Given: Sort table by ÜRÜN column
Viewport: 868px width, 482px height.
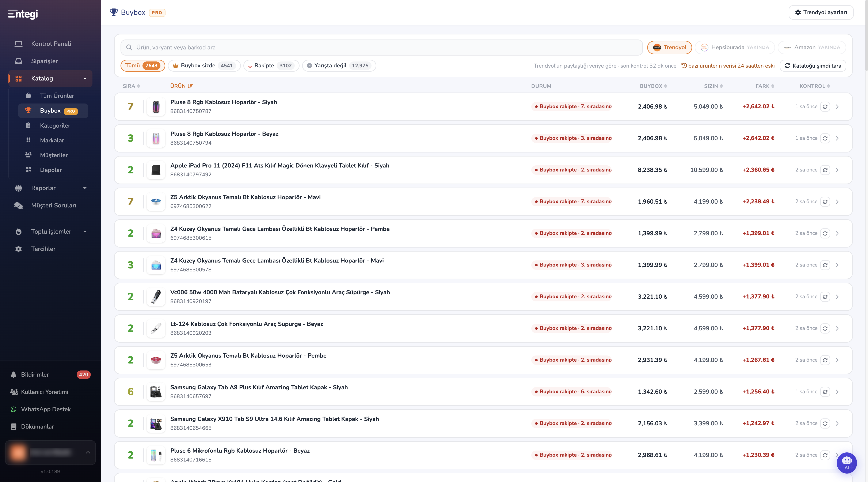Looking at the screenshot, I should [x=181, y=86].
